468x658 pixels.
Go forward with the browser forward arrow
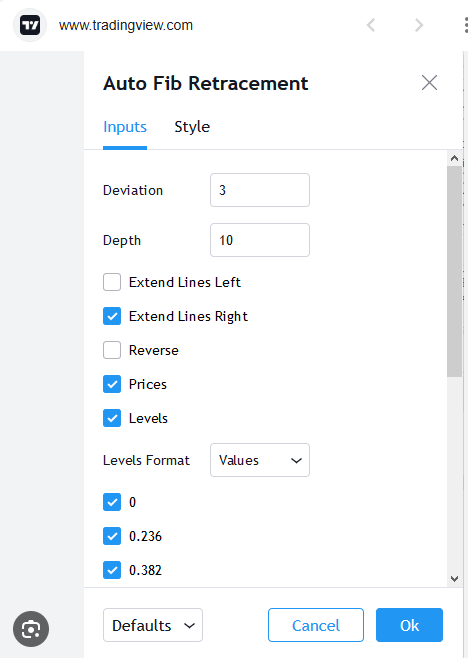click(419, 25)
